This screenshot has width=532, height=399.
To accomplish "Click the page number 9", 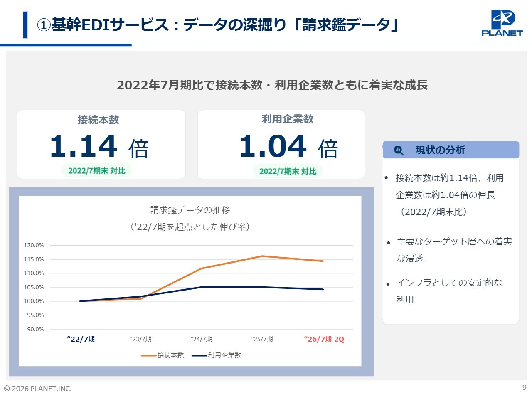I will pos(524,387).
